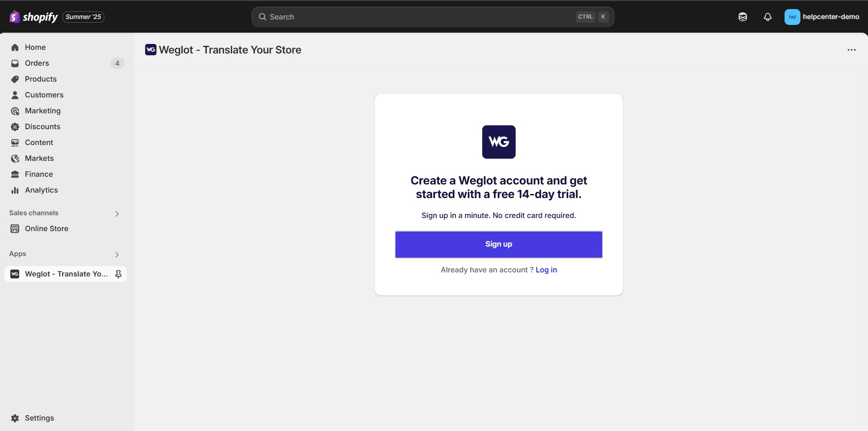Screen dimensions: 868x431
Task: Select Discounts in the sidebar
Action: [43, 126]
